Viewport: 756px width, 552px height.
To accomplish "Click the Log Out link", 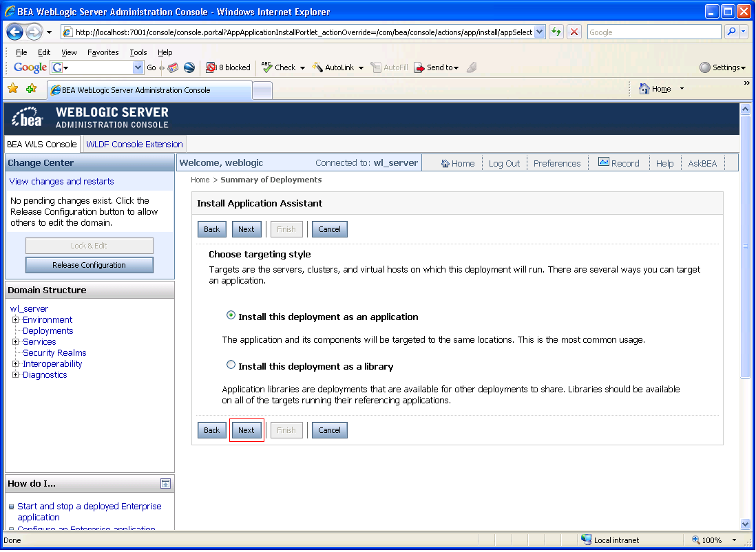I will pos(504,163).
